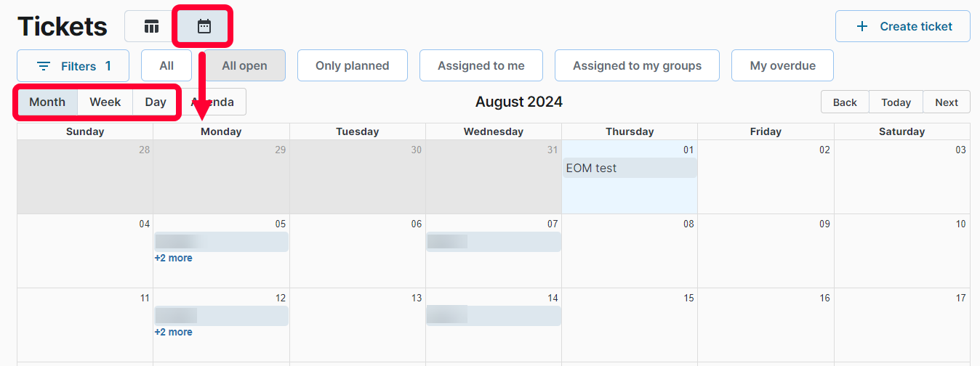980x366 pixels.
Task: Go to Next month
Action: [947, 102]
